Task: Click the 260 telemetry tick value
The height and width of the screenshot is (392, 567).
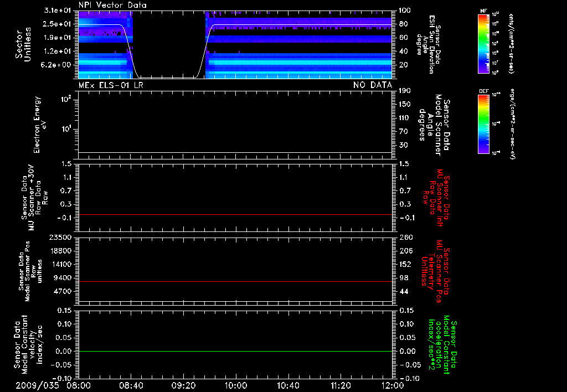Action: [406, 238]
